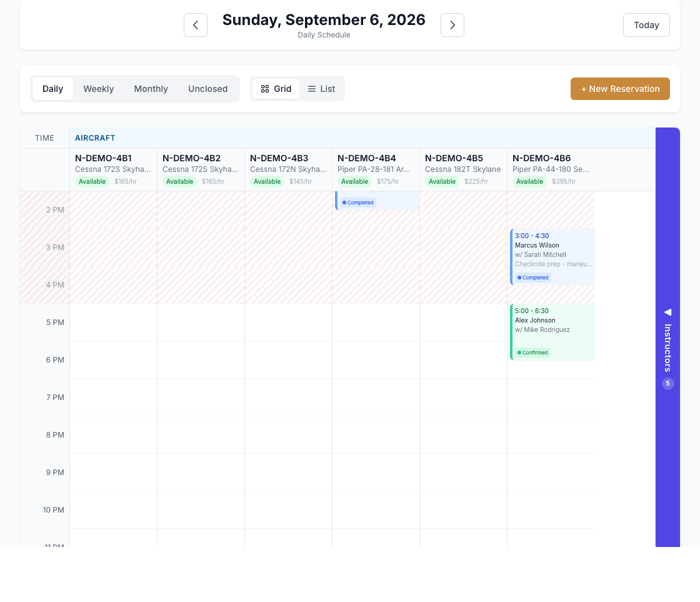This screenshot has width=700, height=602.
Task: Switch to Weekly view tab
Action: [99, 89]
